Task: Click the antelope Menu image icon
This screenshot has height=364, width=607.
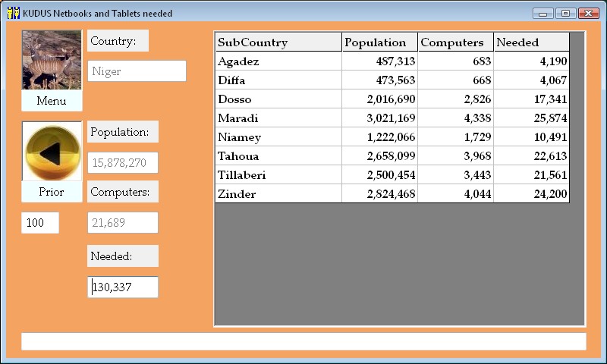Action: click(52, 60)
